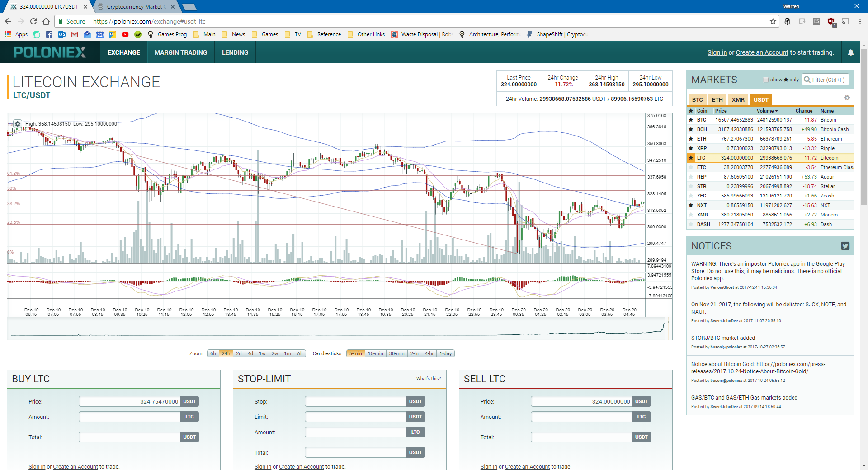
Task: Switch to the Cryptocurrency Market browser tab
Action: coord(137,7)
